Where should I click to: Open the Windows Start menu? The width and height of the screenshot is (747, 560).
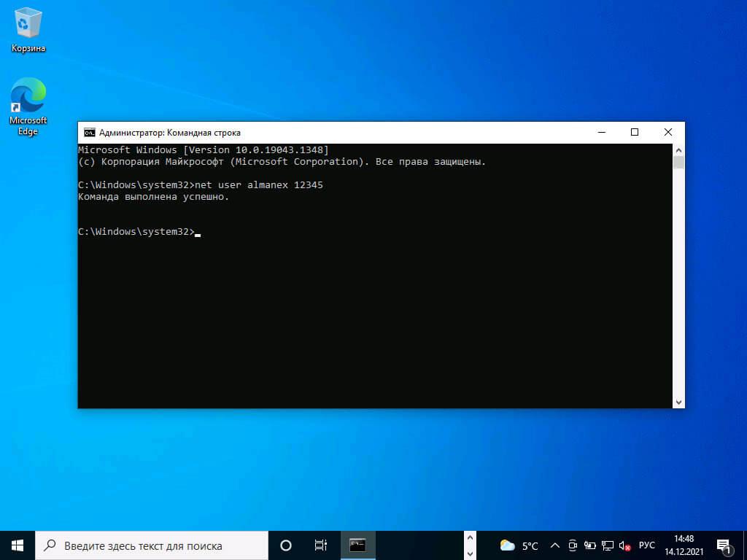pos(18,545)
